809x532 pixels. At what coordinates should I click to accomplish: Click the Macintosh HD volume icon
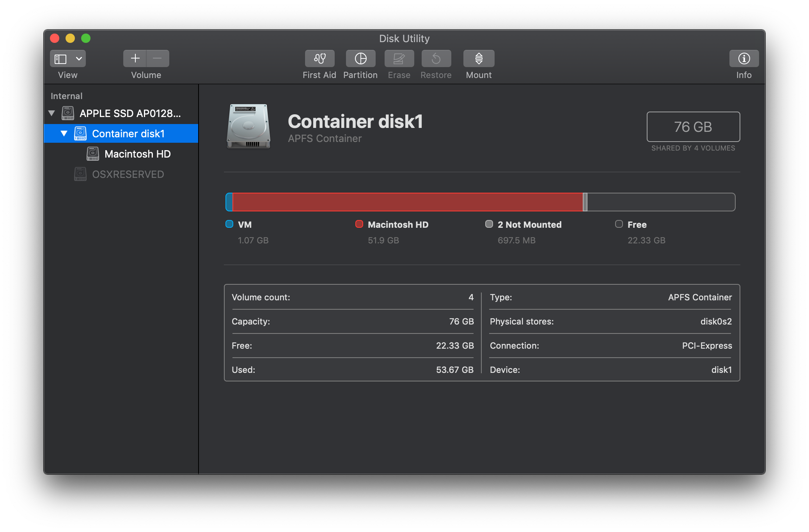point(93,154)
